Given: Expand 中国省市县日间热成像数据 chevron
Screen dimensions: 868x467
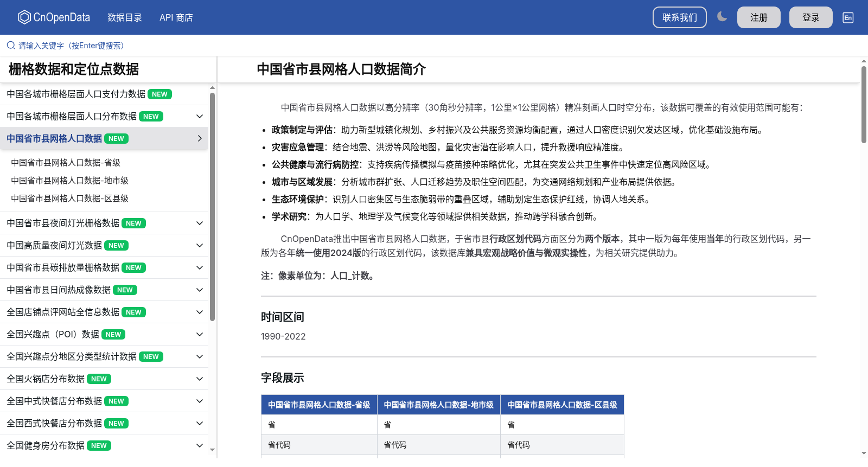Looking at the screenshot, I should click(x=200, y=290).
